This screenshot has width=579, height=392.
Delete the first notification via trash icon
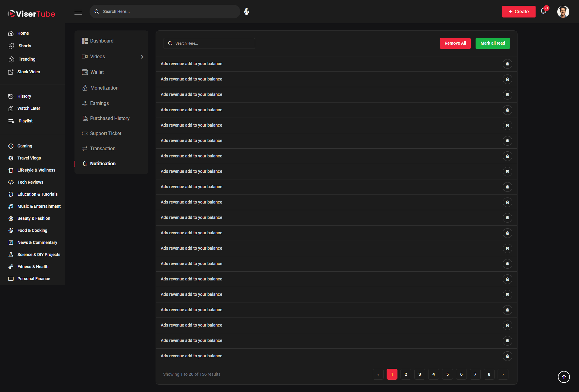(x=508, y=64)
